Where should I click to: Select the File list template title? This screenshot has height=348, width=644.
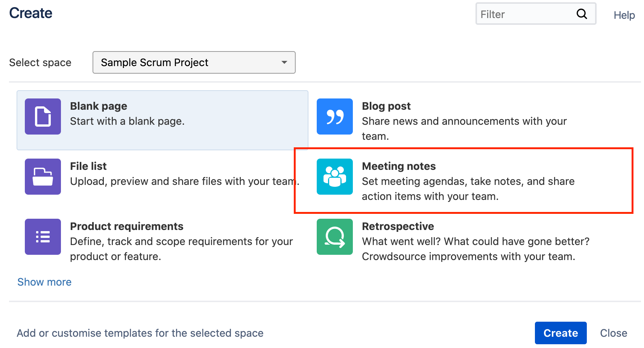(88, 166)
